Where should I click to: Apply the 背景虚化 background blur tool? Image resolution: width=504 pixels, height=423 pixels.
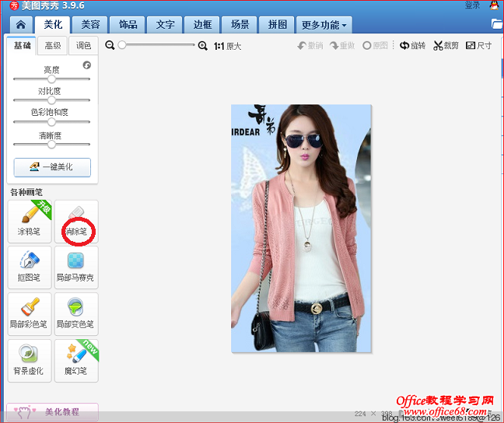pyautogui.click(x=30, y=360)
